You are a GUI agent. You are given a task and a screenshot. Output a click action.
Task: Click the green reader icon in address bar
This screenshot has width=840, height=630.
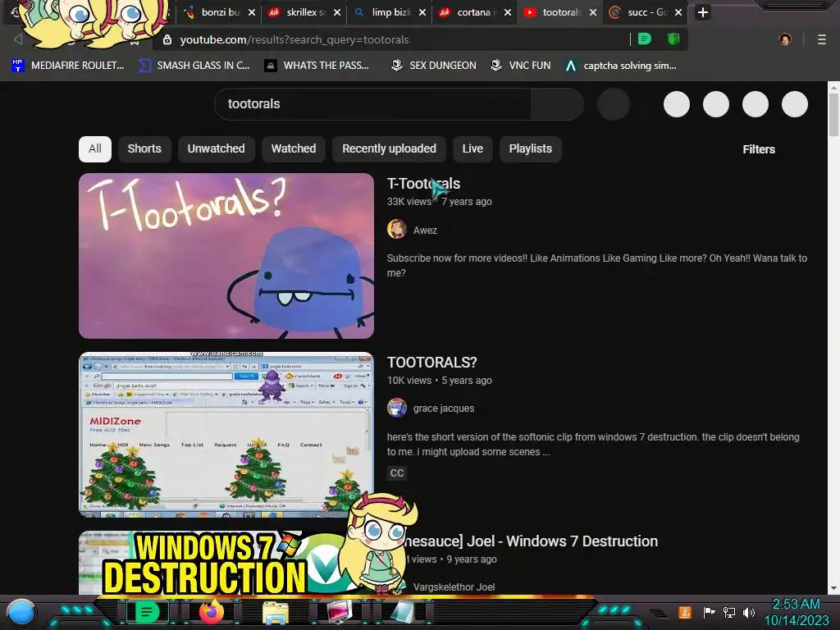click(x=645, y=39)
